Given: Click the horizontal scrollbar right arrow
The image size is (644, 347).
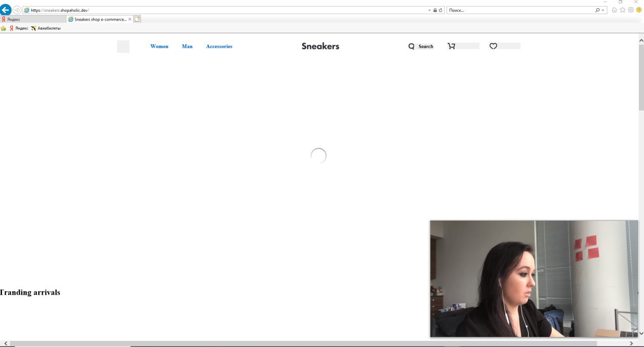Looking at the screenshot, I should [631, 343].
